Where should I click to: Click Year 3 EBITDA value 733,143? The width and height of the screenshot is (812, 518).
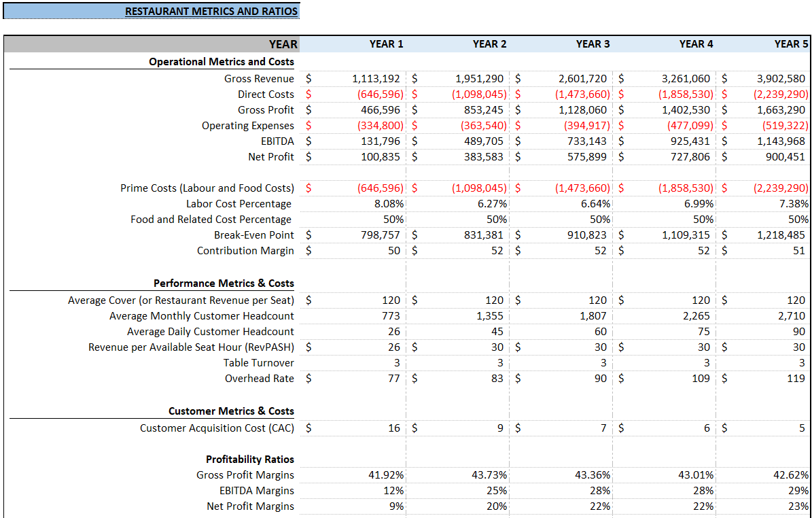(x=586, y=141)
